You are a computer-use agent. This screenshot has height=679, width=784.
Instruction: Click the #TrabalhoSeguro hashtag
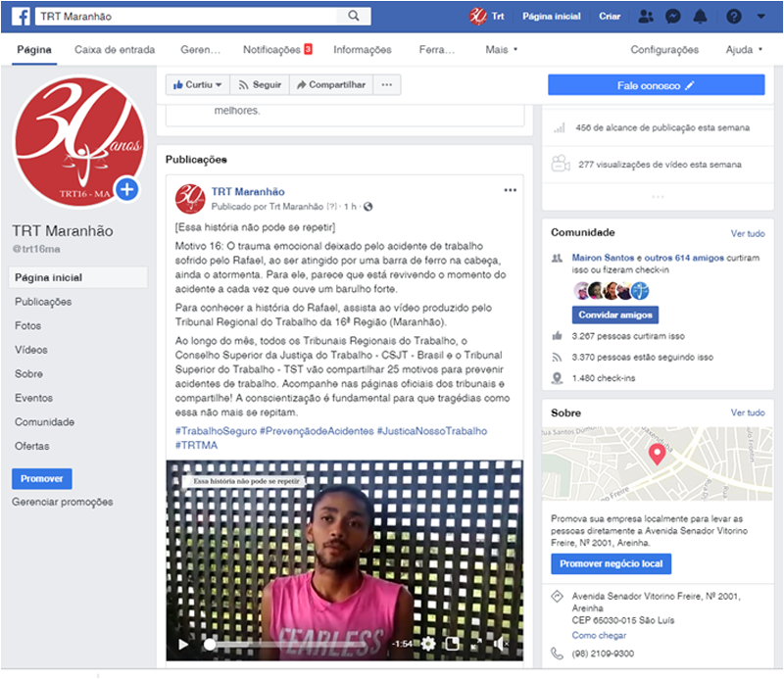(216, 431)
